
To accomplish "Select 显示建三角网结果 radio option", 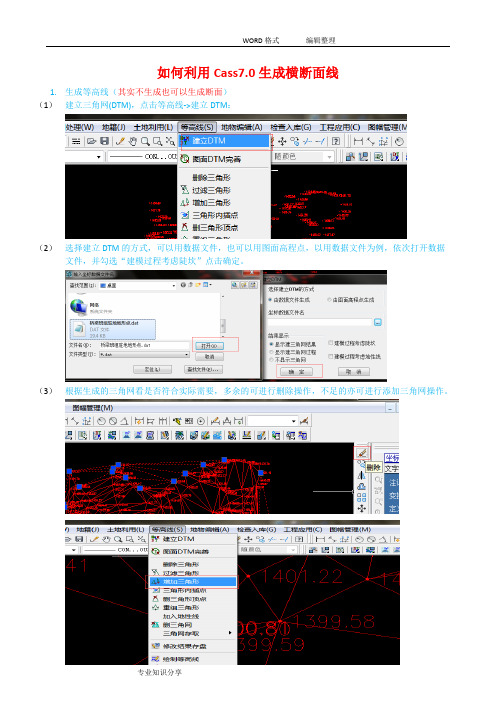I will [271, 344].
